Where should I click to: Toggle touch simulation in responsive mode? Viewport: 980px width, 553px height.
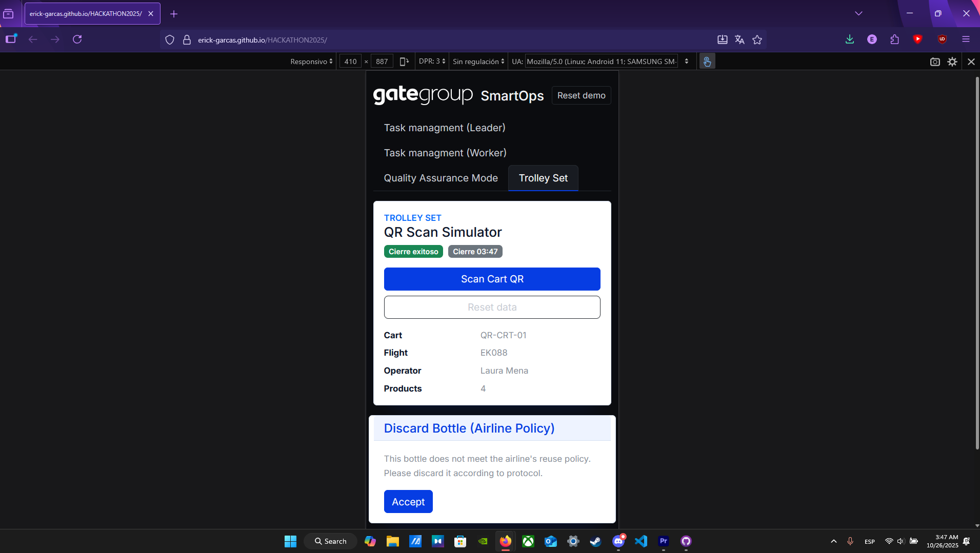coord(707,62)
